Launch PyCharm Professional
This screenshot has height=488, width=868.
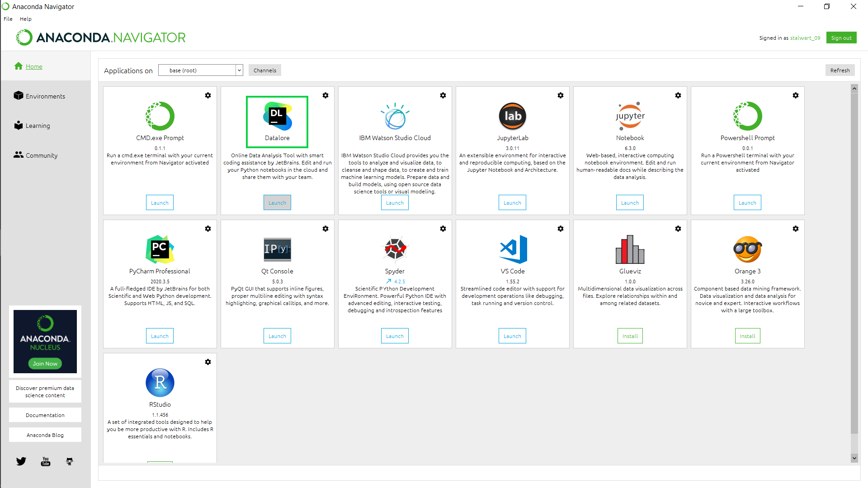[160, 336]
